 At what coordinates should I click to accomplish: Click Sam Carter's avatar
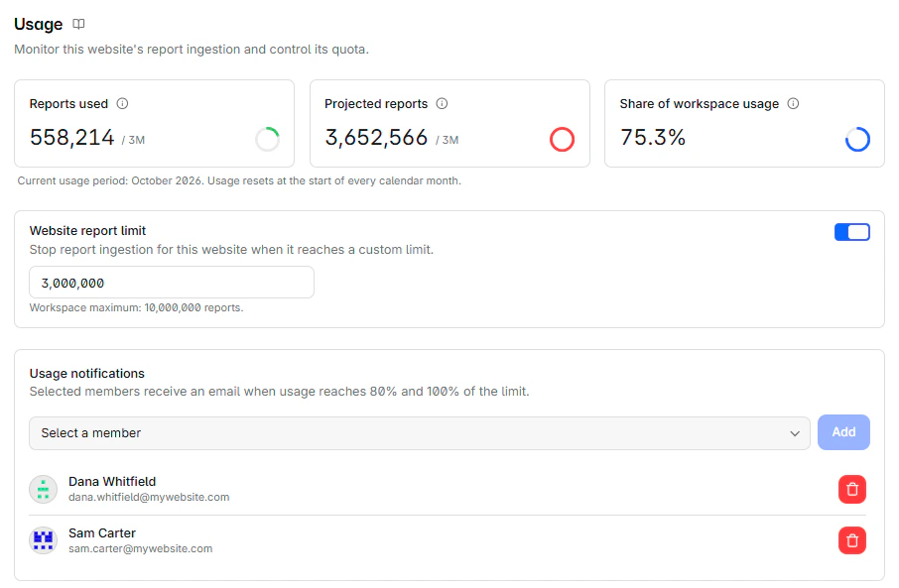click(x=43, y=540)
